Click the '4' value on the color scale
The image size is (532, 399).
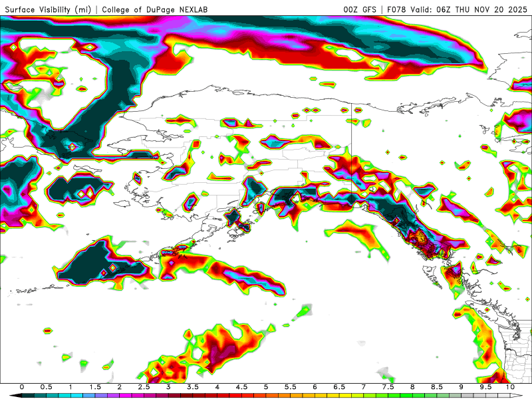(x=217, y=387)
